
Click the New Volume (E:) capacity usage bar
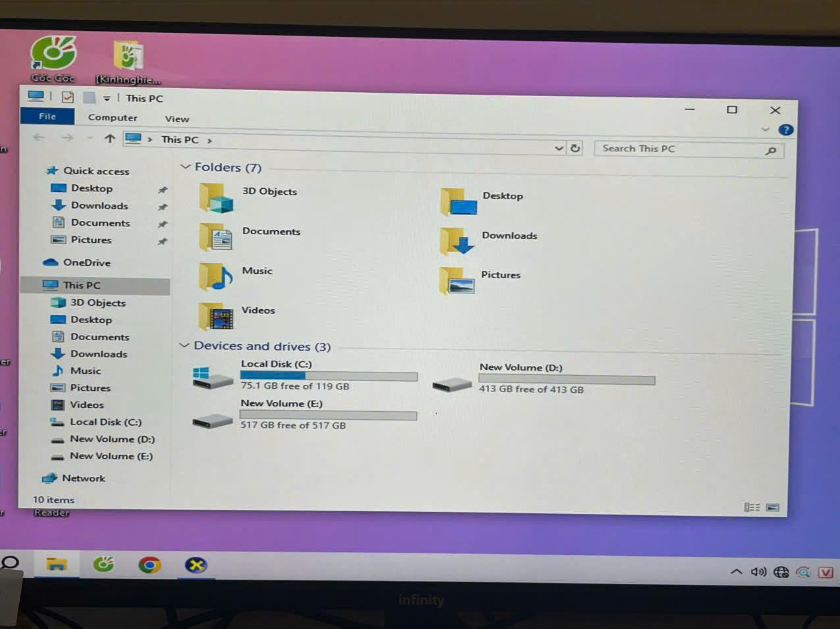328,415
